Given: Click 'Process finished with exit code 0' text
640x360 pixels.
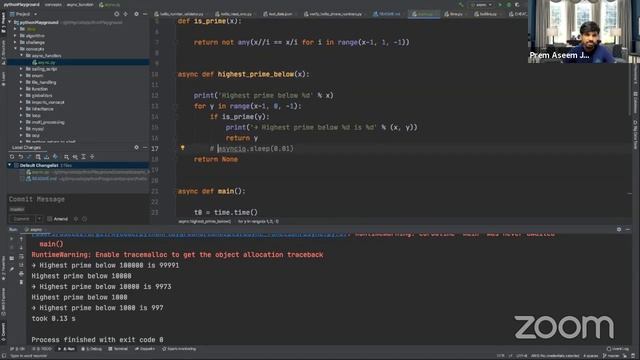Looking at the screenshot, I should (x=97, y=340).
